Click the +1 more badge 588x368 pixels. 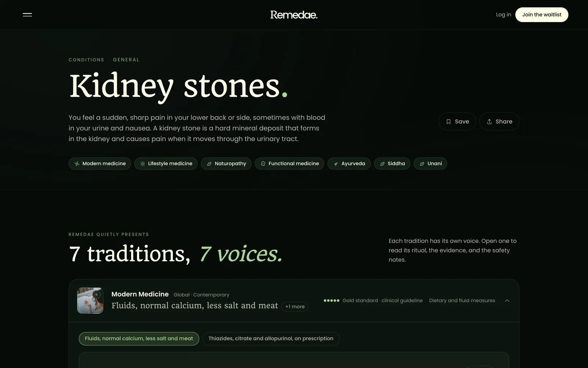(295, 307)
